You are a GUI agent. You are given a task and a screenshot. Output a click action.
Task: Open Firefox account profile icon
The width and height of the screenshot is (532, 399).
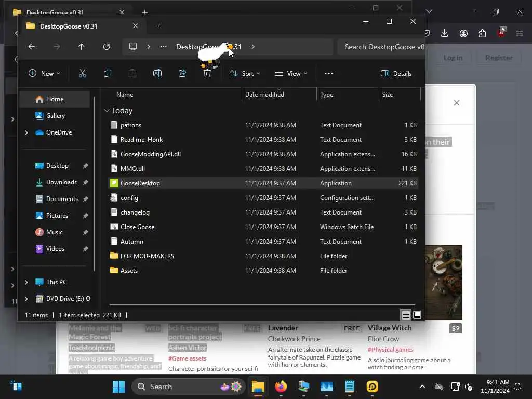[x=463, y=33]
